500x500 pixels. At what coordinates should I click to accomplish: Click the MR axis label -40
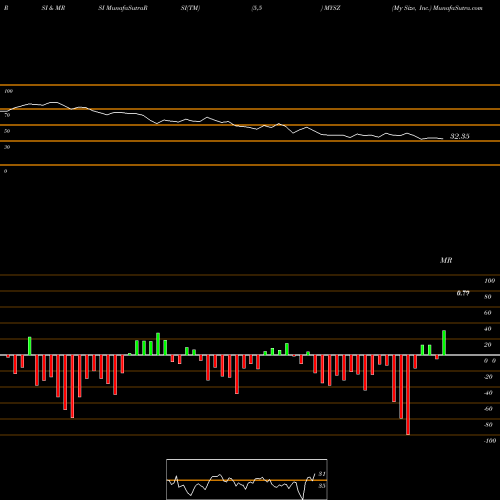[x=488, y=393]
